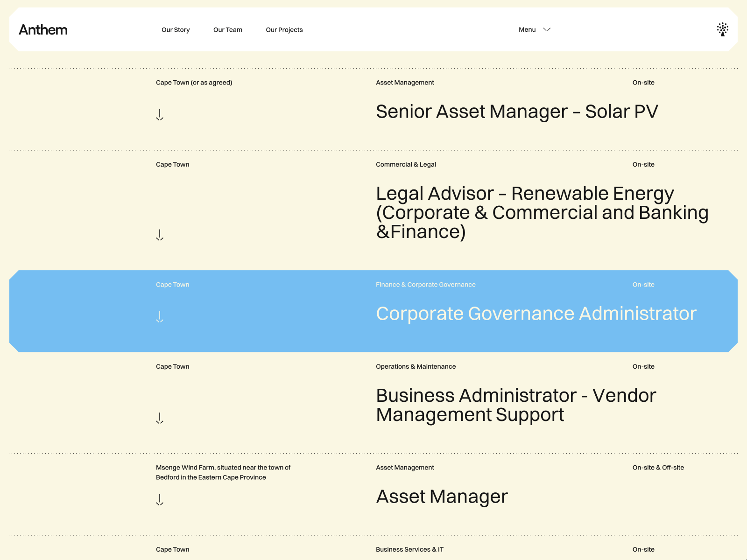The height and width of the screenshot is (560, 747).
Task: Click down arrow under Msenge Wind Farm location
Action: (x=160, y=500)
